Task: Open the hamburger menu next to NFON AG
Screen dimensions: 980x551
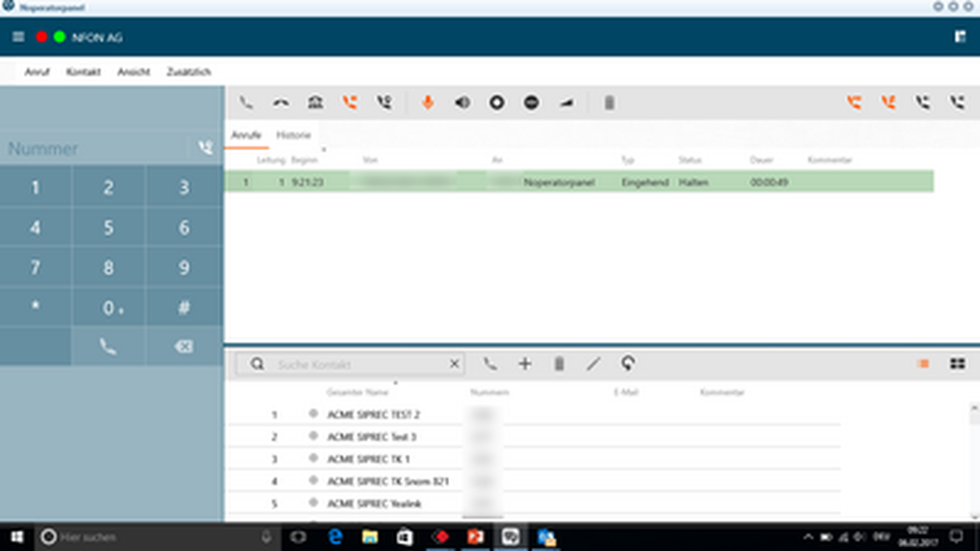Action: (18, 37)
